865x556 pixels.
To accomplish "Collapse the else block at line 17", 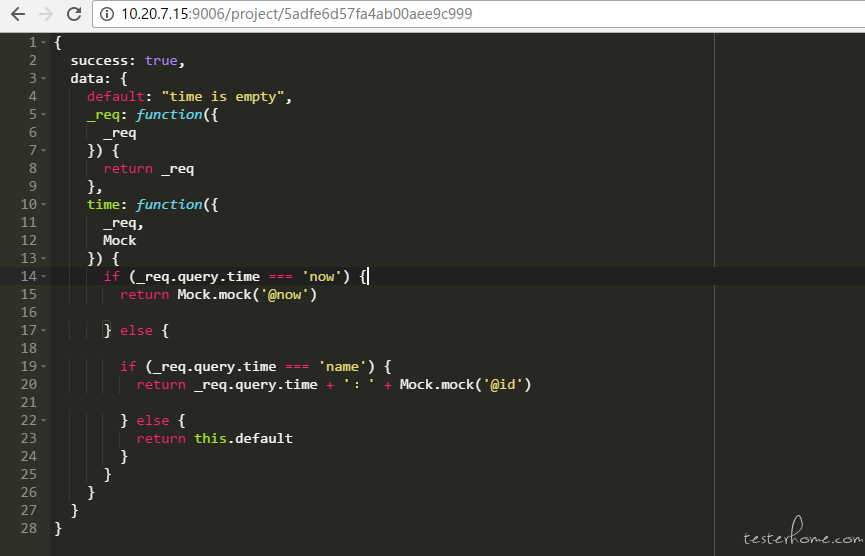I will 44,330.
